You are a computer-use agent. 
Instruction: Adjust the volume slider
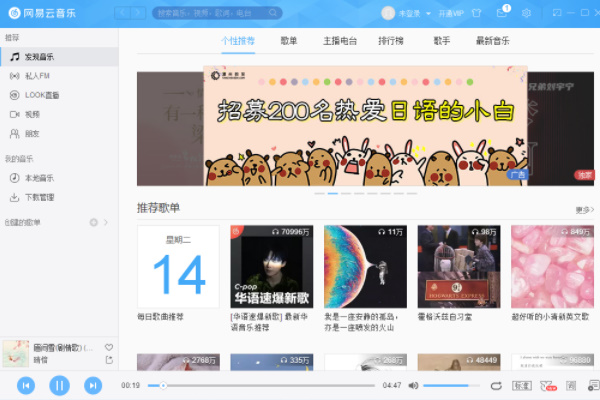pyautogui.click(x=451, y=385)
